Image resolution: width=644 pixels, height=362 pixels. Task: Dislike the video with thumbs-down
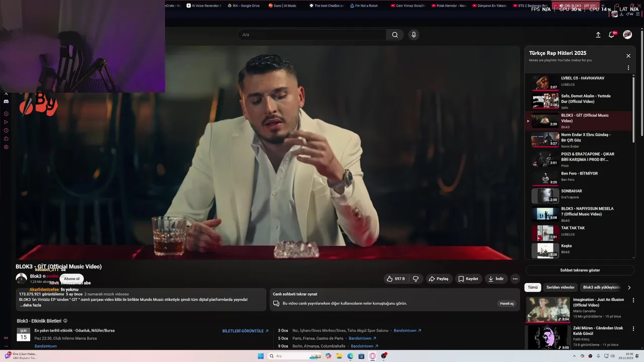pos(416,279)
